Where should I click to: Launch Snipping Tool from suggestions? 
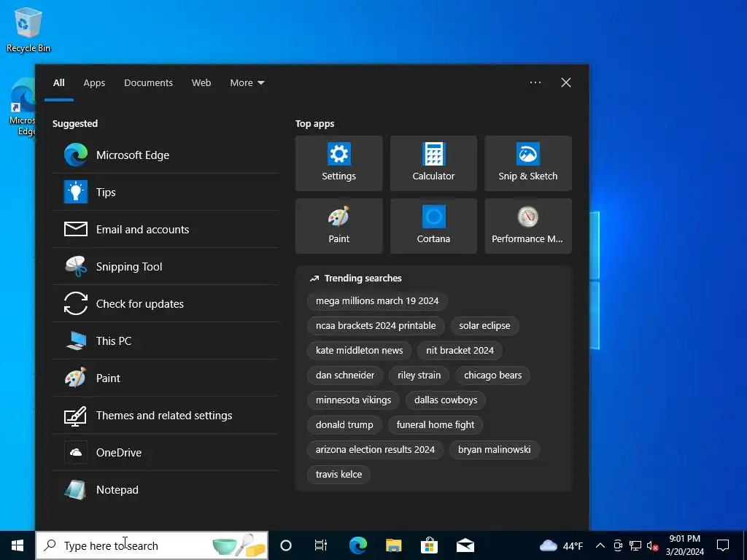(x=165, y=266)
